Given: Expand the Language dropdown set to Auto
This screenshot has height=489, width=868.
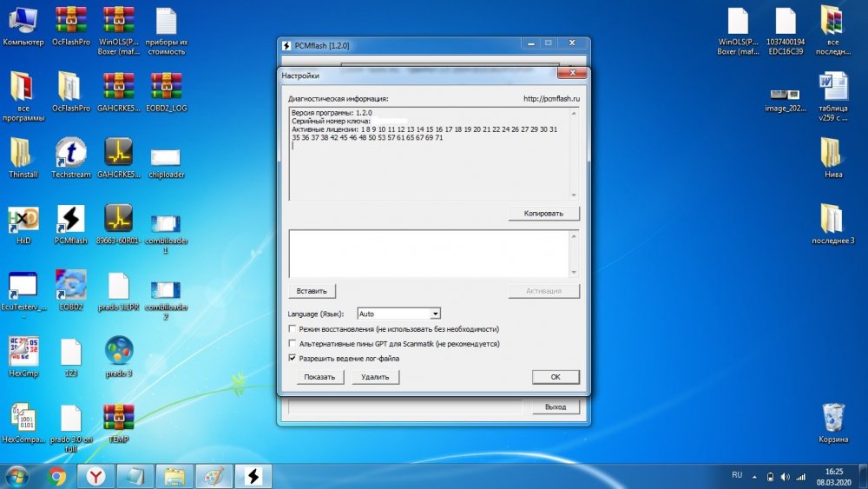Looking at the screenshot, I should (436, 314).
